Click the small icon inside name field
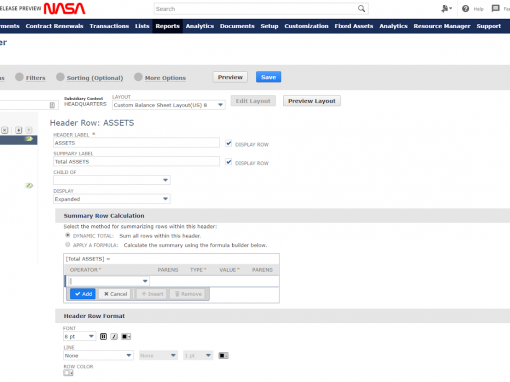 52,105
